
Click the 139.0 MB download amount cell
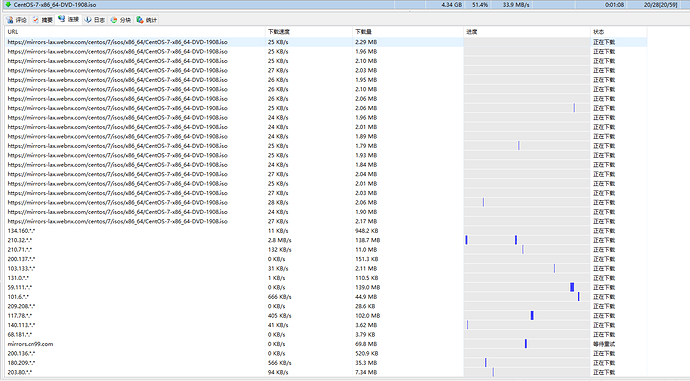pyautogui.click(x=367, y=287)
